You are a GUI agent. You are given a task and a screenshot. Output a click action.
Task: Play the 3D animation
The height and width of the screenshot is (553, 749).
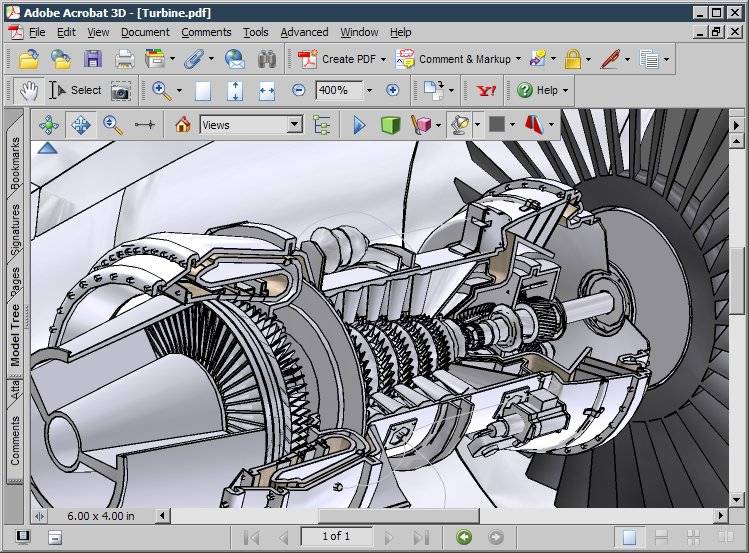(x=360, y=125)
